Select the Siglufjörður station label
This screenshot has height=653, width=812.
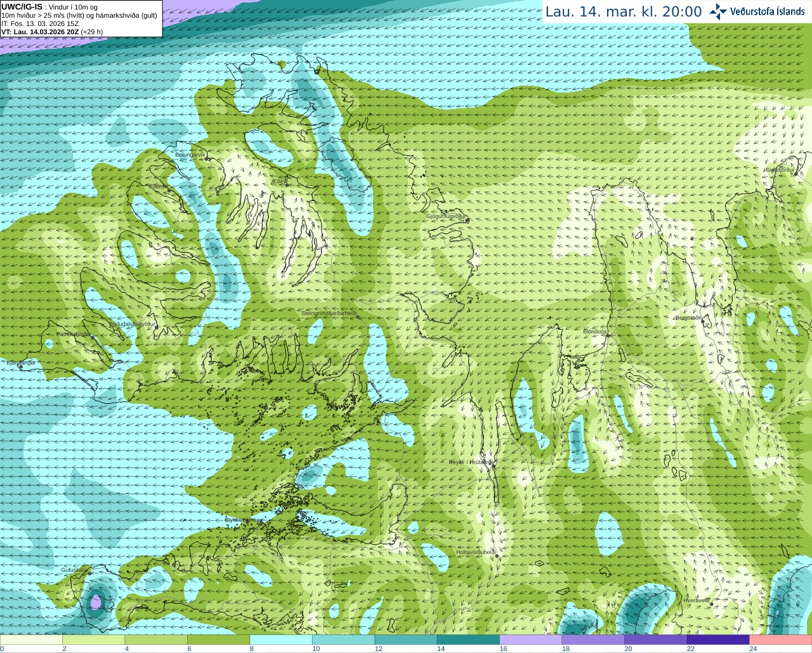click(780, 170)
